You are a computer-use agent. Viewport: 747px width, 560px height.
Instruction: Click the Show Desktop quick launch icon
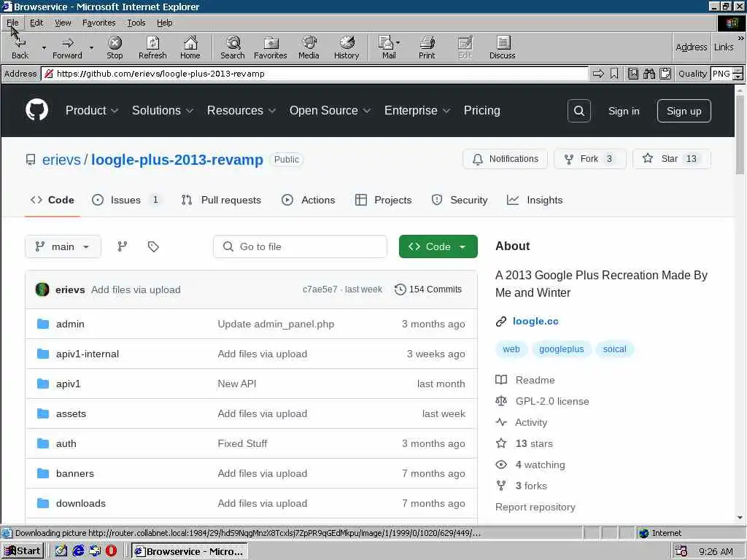(x=61, y=551)
